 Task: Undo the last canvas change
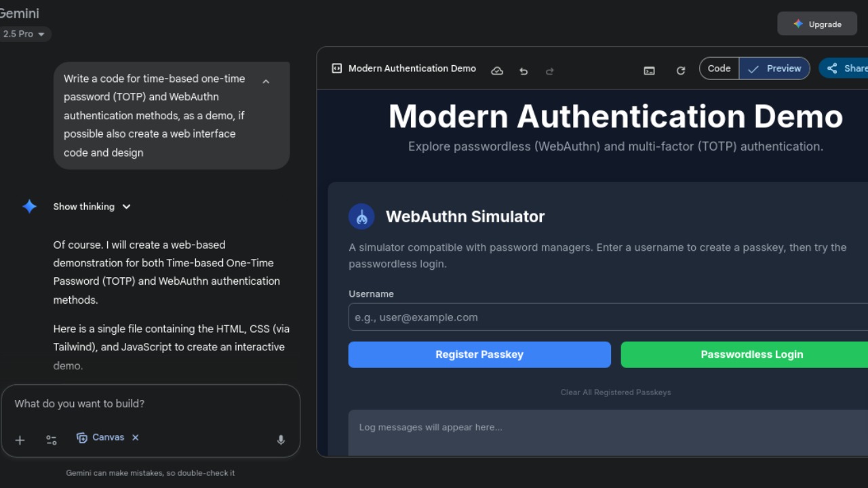524,70
